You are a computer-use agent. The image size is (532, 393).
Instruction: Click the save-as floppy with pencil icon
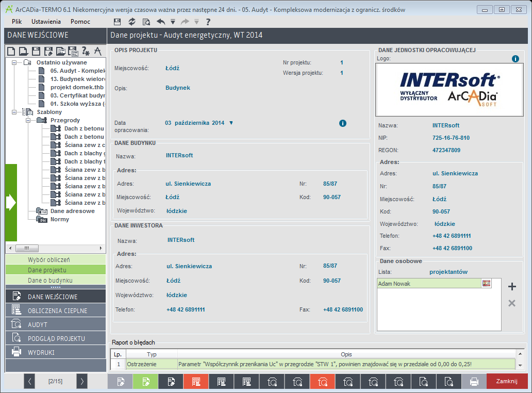point(48,51)
